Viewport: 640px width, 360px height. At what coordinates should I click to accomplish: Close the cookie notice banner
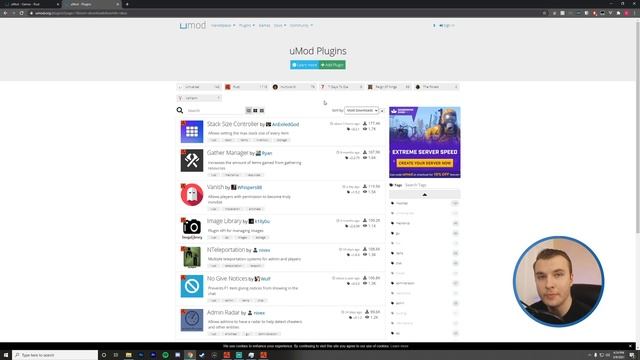click(630, 346)
